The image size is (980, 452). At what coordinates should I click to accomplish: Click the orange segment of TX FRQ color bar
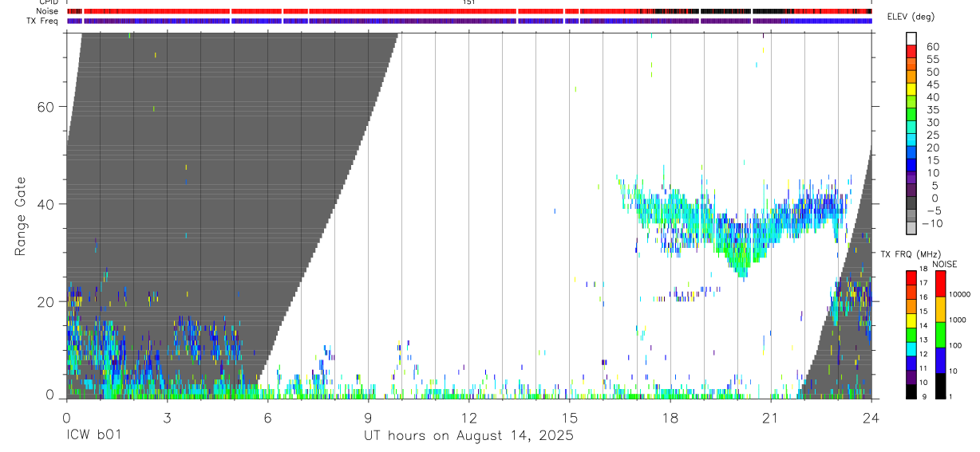[911, 306]
